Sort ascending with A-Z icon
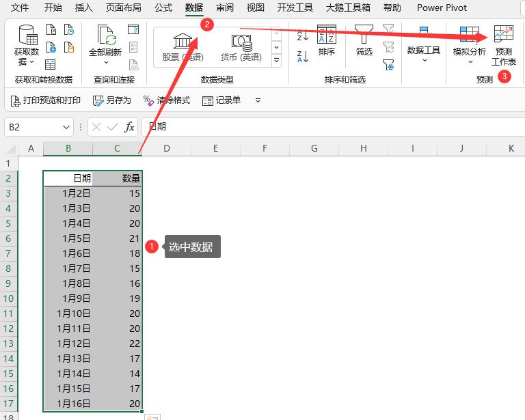The image size is (525, 420). pyautogui.click(x=302, y=35)
